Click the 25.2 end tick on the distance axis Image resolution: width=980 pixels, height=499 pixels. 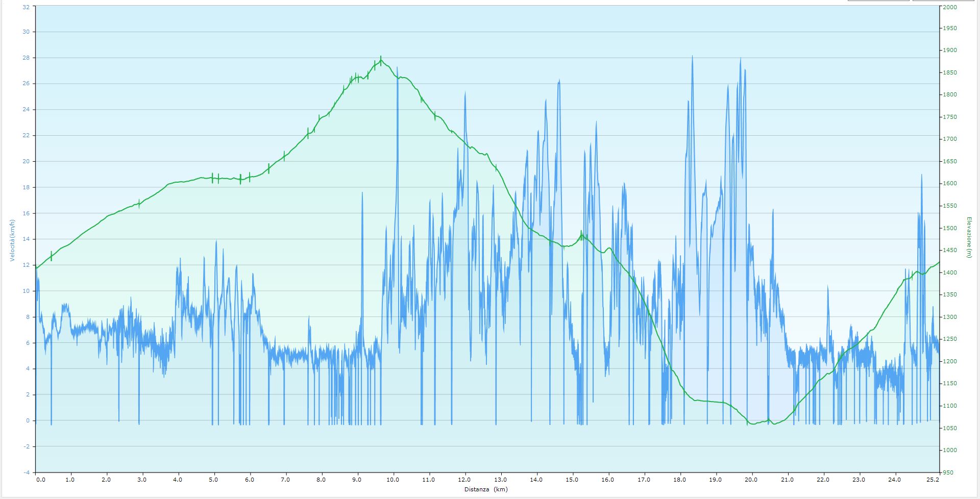point(933,480)
